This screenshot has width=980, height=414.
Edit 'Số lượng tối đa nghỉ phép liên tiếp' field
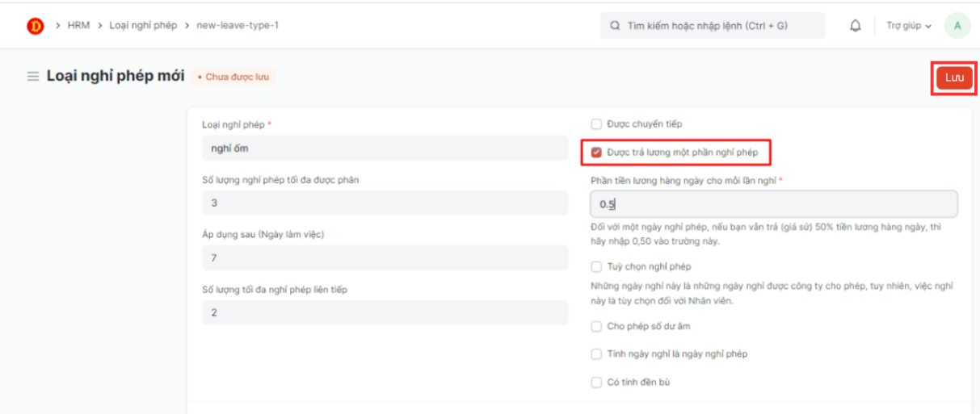click(x=385, y=313)
